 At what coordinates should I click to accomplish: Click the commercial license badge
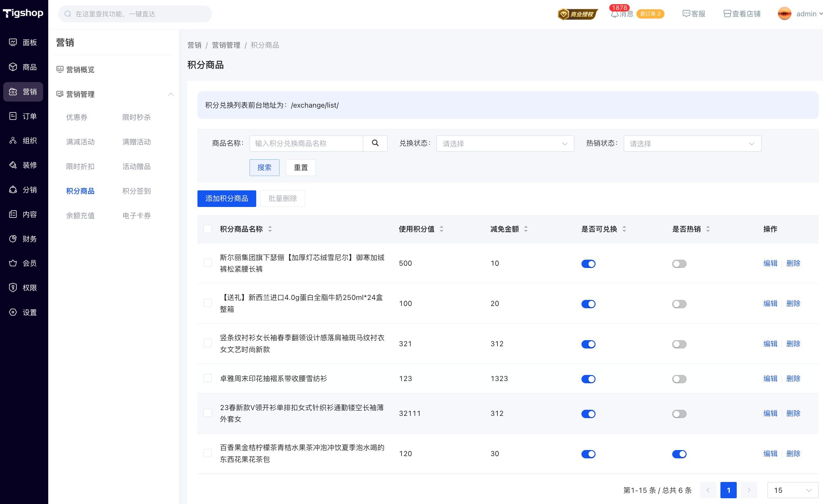[578, 14]
